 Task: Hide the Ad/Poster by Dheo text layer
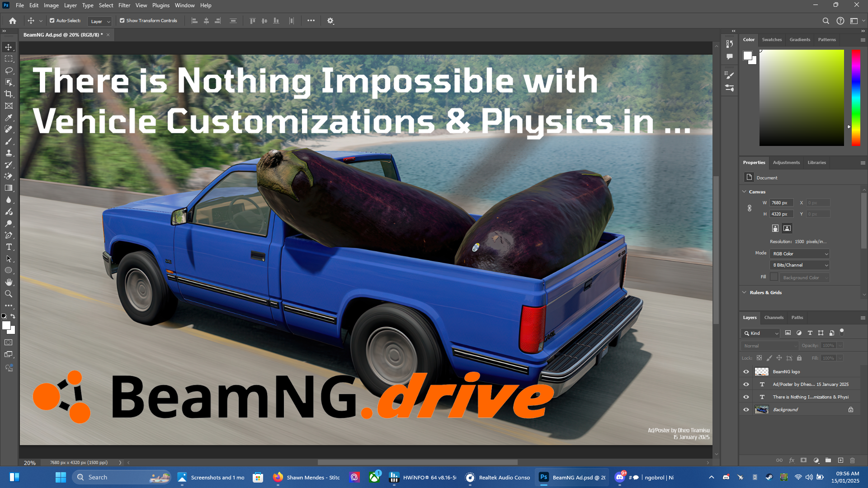[746, 384]
